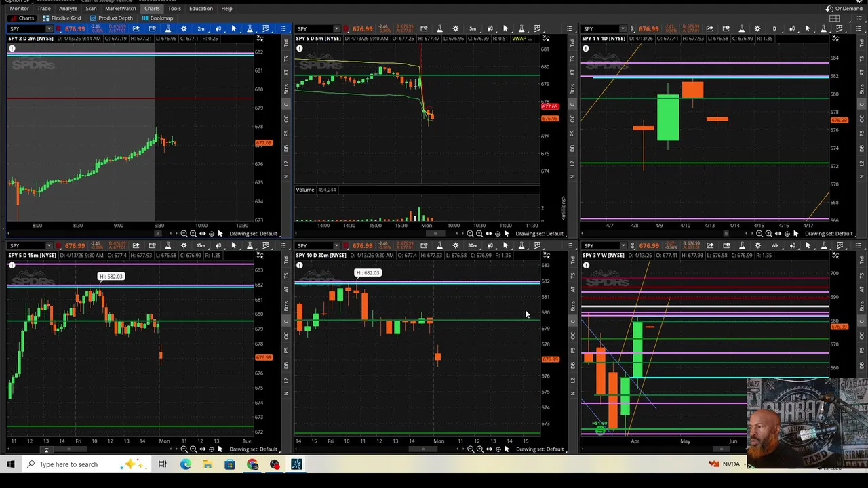Toggle the AT side tab of the 2m chart
The image size is (868, 488).
[286, 73]
